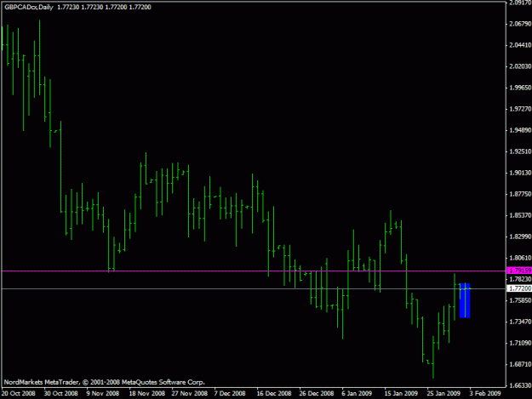This screenshot has height=399, width=532.
Task: Click the 6 Jan 2009 date label
Action: pos(357,394)
